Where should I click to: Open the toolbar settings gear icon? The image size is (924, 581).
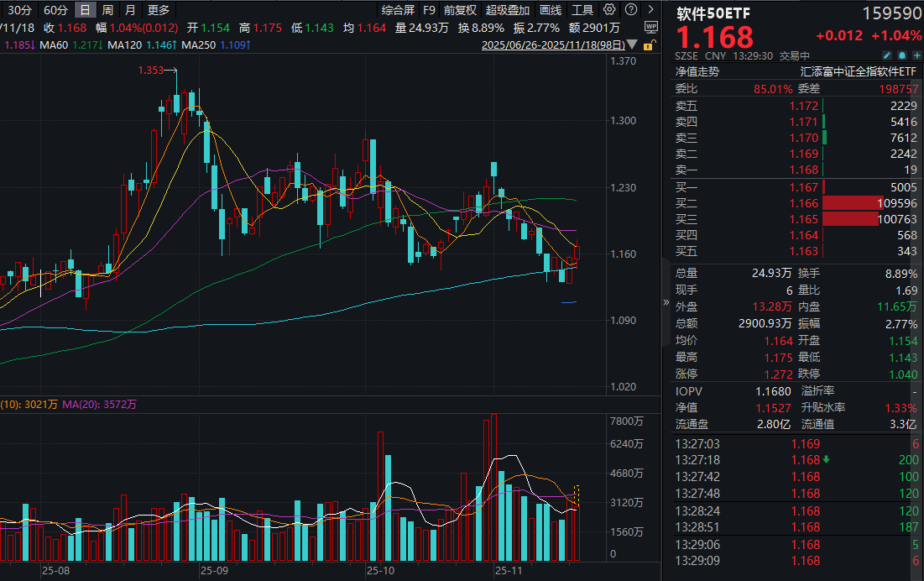(610, 10)
